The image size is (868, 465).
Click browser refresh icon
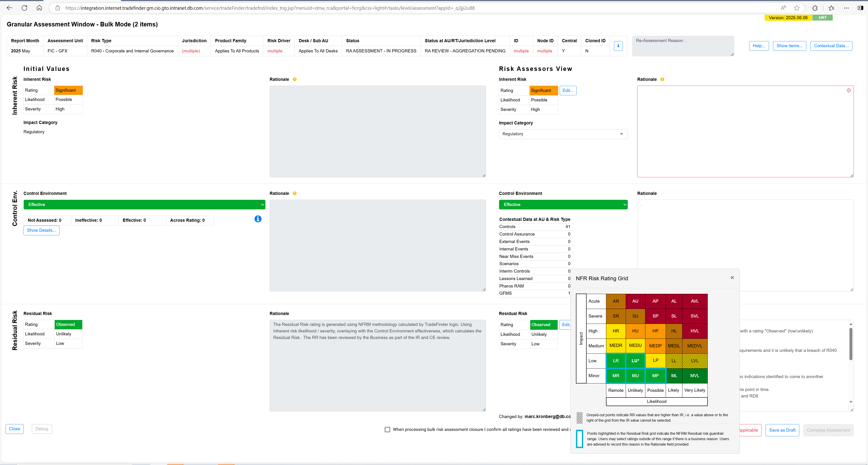coord(24,8)
